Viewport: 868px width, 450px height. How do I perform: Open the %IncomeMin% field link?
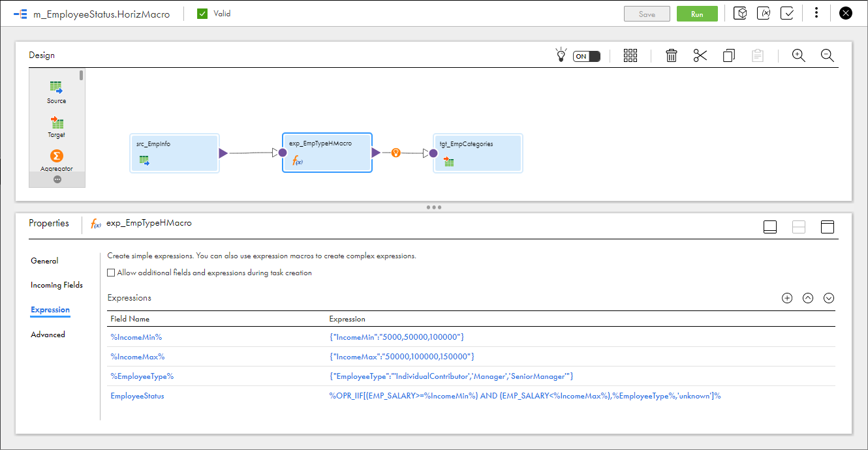point(136,337)
